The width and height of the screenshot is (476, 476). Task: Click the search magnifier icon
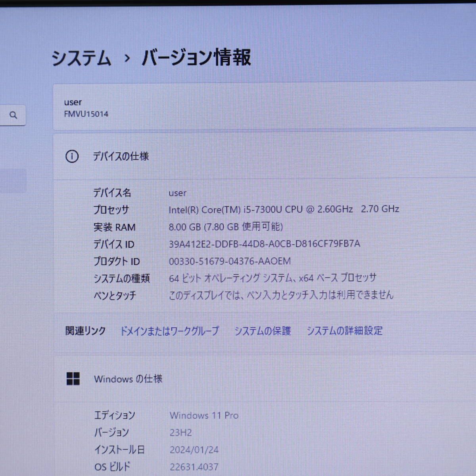coord(13,115)
